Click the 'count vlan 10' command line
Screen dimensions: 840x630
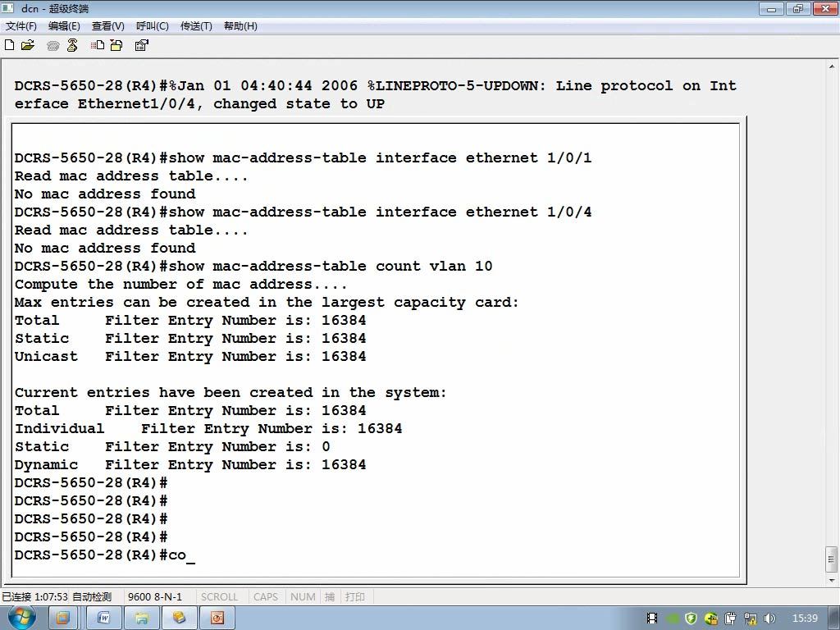click(x=253, y=267)
